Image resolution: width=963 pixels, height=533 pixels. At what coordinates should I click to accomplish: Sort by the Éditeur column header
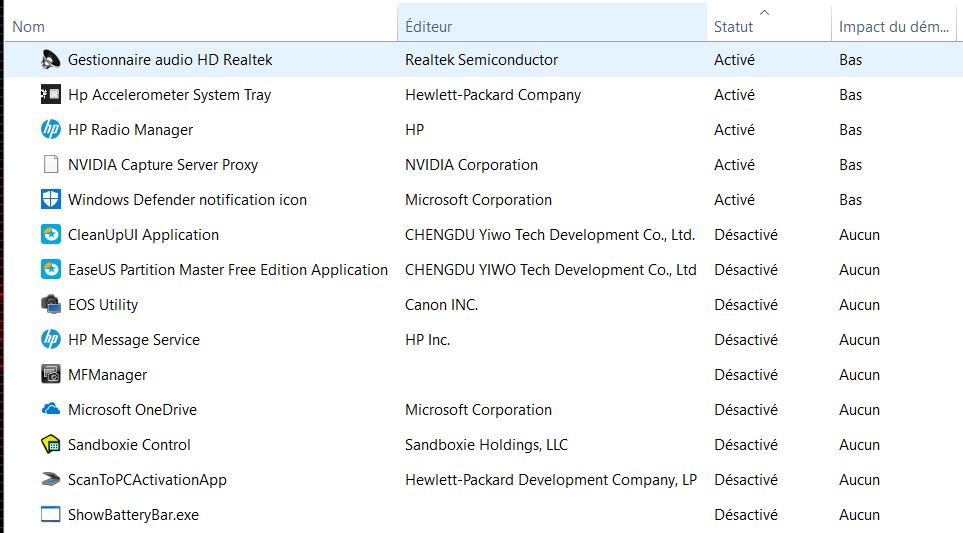point(550,27)
